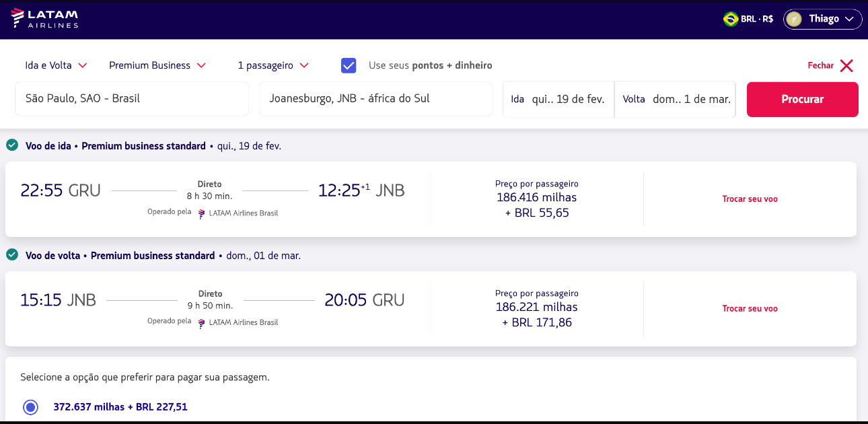Image resolution: width=868 pixels, height=424 pixels.
Task: Click the red X Fechar icon
Action: click(846, 65)
